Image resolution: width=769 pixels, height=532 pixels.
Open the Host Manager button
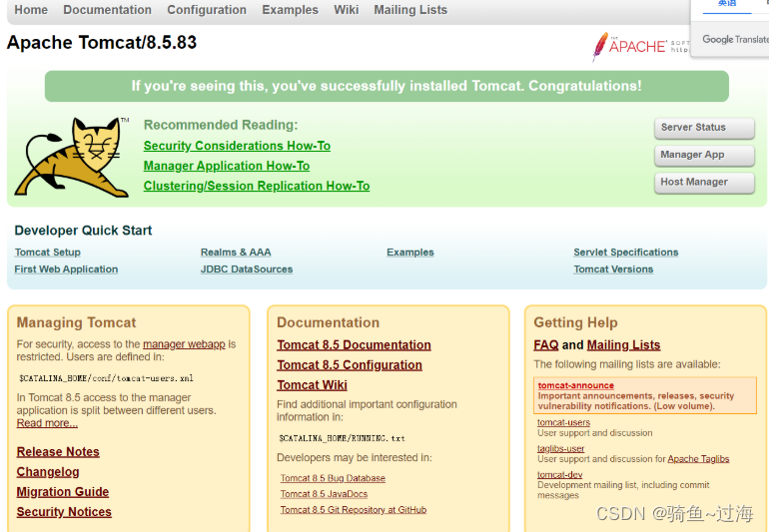[704, 183]
